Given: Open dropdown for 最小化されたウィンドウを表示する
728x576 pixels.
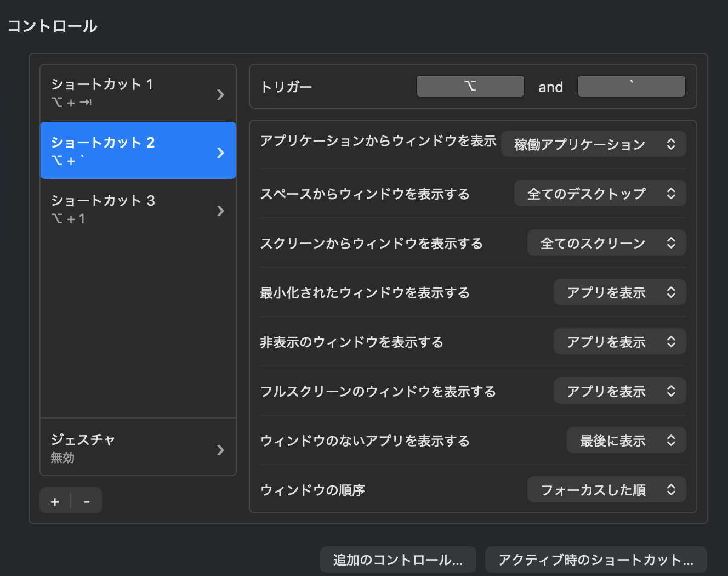Looking at the screenshot, I should 619,292.
